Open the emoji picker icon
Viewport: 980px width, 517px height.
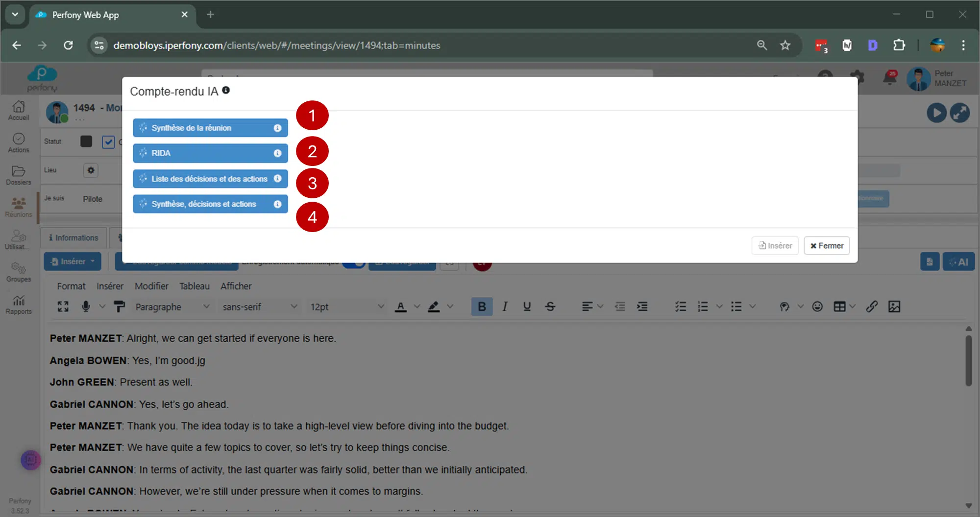(817, 306)
